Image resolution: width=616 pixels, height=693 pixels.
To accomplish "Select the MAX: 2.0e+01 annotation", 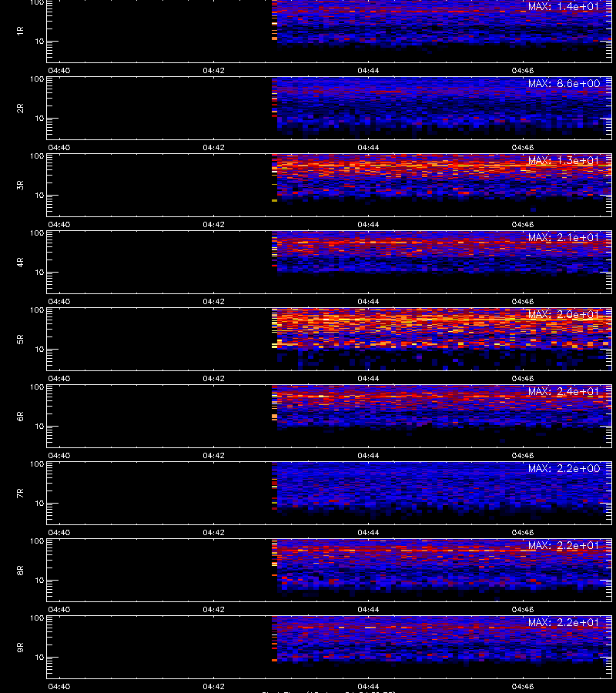I will [x=564, y=314].
